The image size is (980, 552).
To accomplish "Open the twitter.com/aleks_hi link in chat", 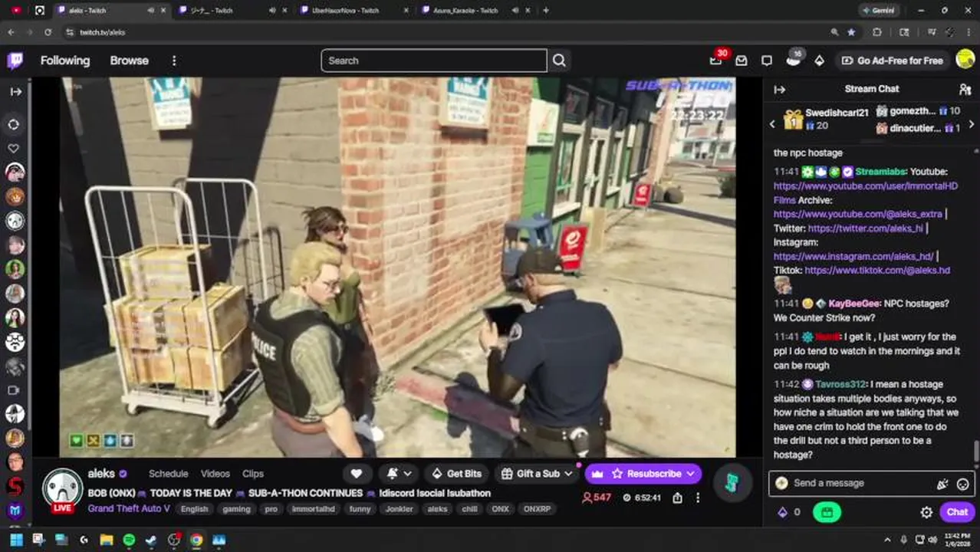I will [x=866, y=228].
